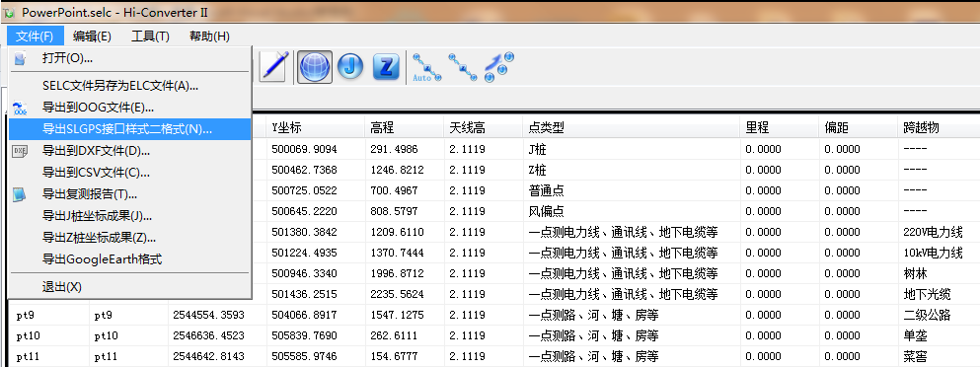Choose 导出到CSV文件(C)...

130,173
